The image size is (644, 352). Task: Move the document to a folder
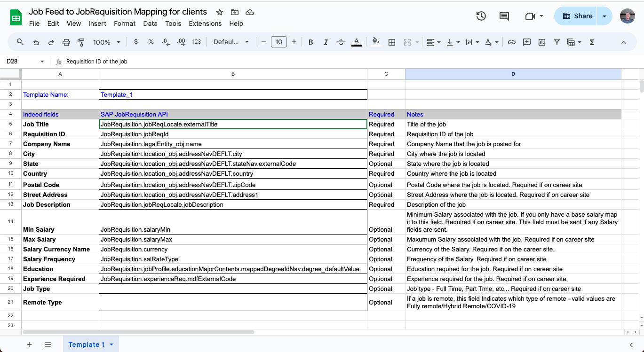pyautogui.click(x=235, y=12)
